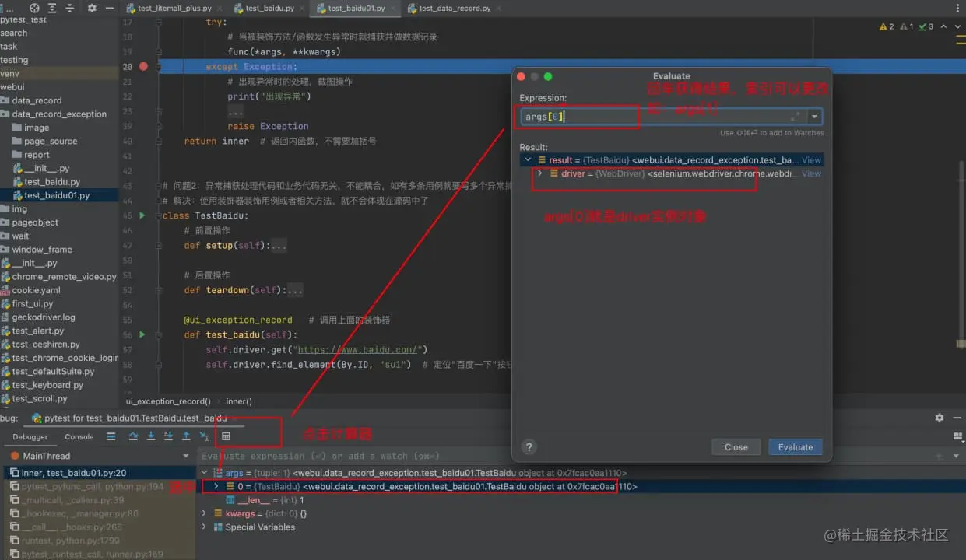
Task: Click Collapse All in project toolbar
Action: click(x=72, y=8)
